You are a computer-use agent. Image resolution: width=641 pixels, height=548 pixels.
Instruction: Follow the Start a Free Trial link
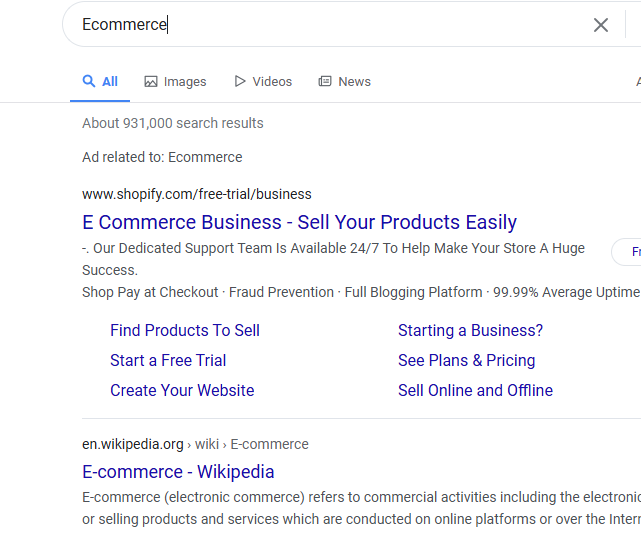coord(168,360)
